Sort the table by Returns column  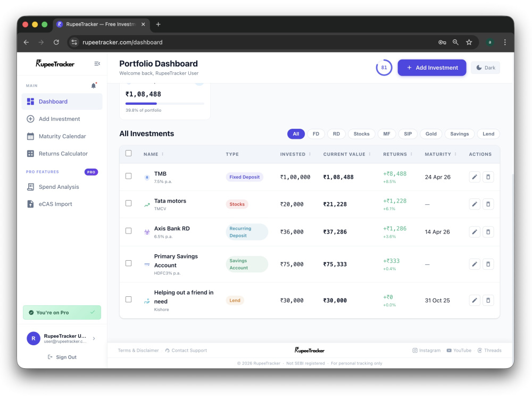pos(397,154)
